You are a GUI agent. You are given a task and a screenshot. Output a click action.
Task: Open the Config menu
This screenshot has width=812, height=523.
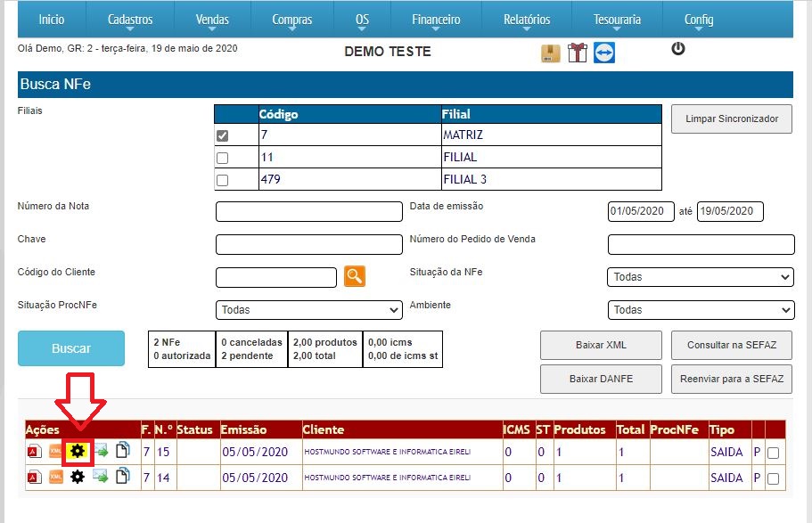(x=699, y=20)
